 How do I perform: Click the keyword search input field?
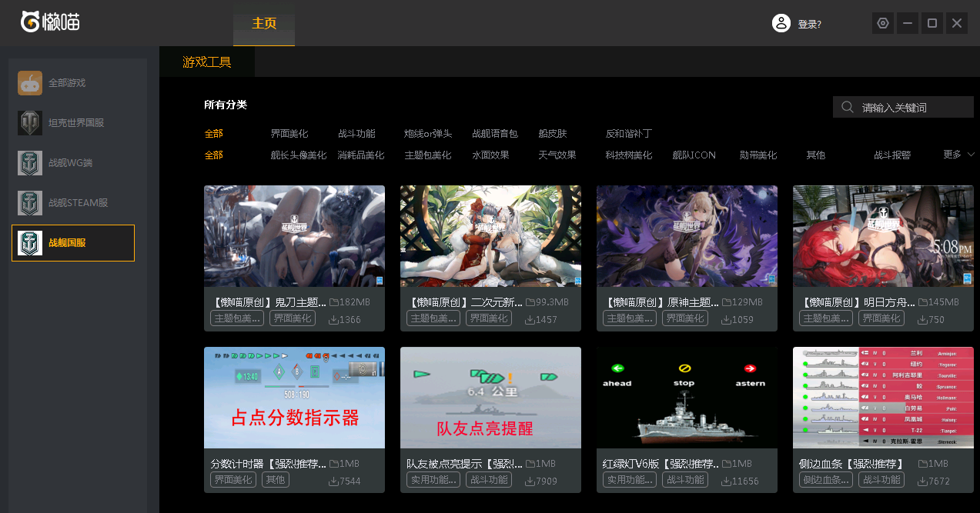tap(904, 107)
